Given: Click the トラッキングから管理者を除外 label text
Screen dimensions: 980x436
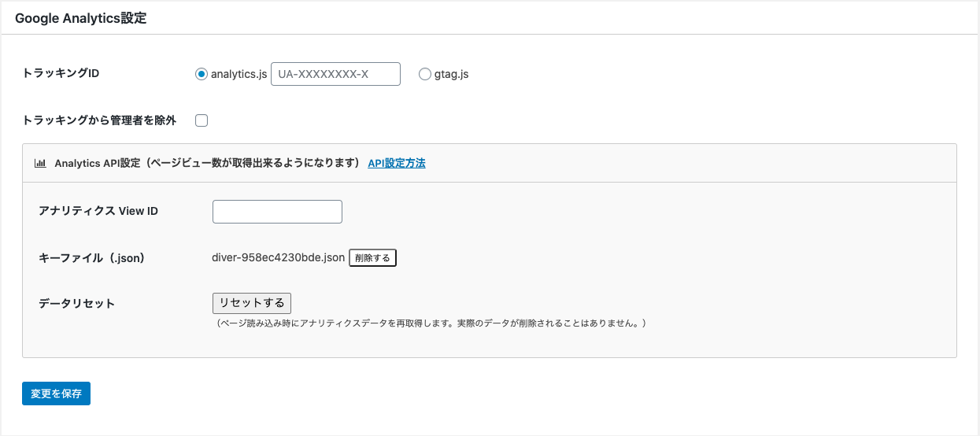Looking at the screenshot, I should pyautogui.click(x=99, y=120).
